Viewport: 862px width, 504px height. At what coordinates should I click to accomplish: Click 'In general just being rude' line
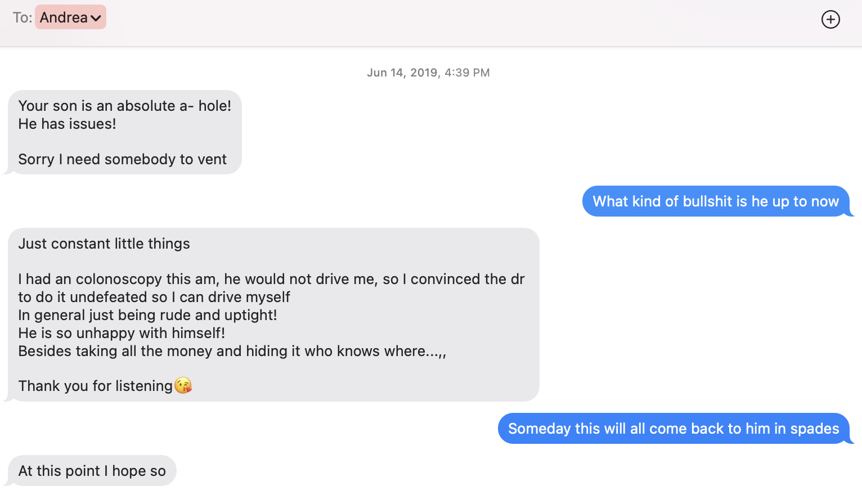pos(147,315)
